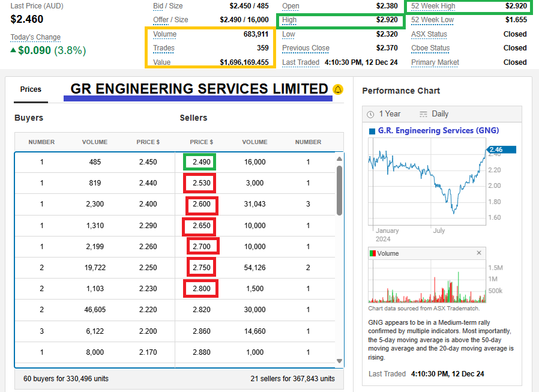This screenshot has width=539, height=392.
Task: Click the scroll up arrow in order table
Action: (x=339, y=159)
